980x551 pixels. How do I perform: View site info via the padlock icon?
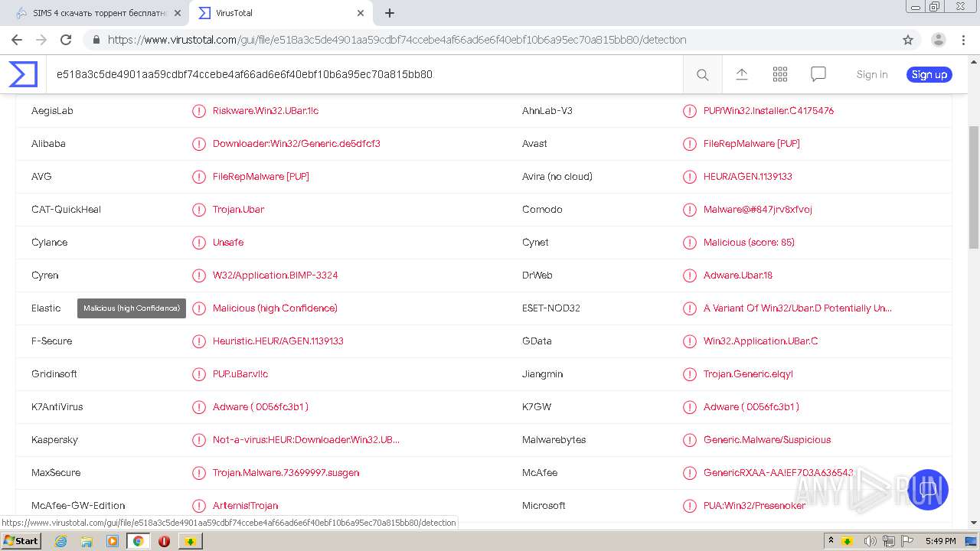coord(96,40)
